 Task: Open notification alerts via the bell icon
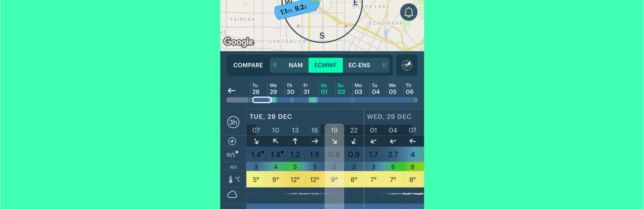(x=409, y=12)
